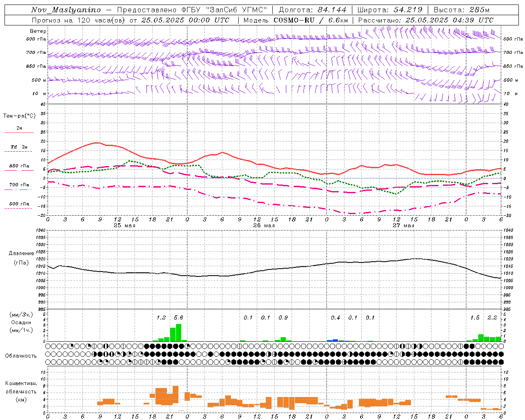Viewport: 525px width, 420px height.
Task: Click the 'Модель COSMO-RU / 6.6км' model label
Action: pos(296,20)
